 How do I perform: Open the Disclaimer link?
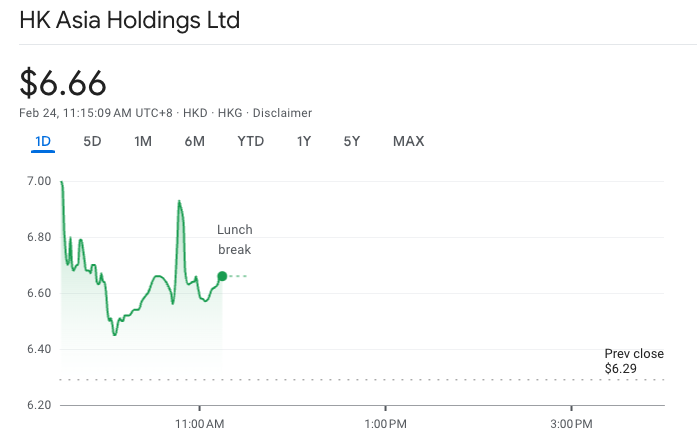click(284, 113)
